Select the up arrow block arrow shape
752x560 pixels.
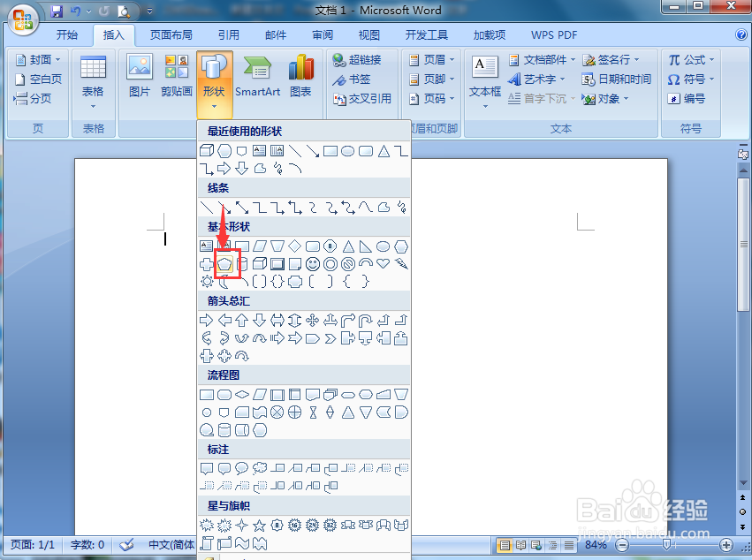pos(242,320)
